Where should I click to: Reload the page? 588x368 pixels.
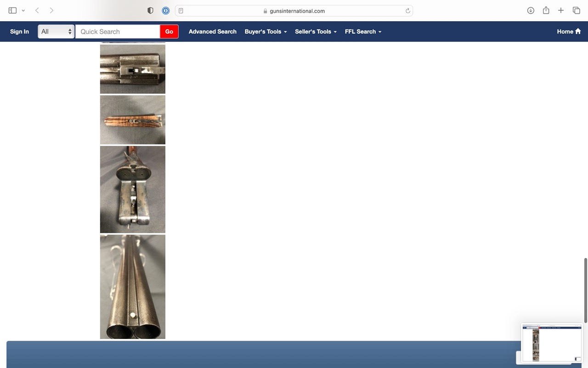pyautogui.click(x=407, y=11)
